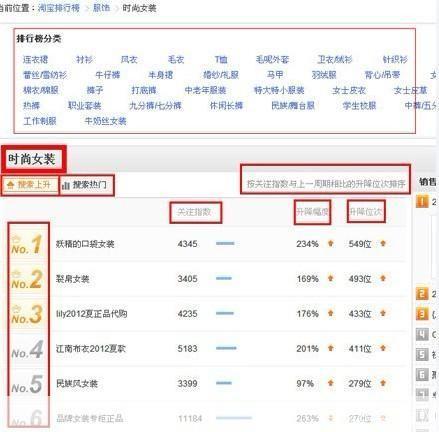This screenshot has width=439, height=432.
Task: Click the No.2 rank badge
Action: pyautogui.click(x=27, y=279)
